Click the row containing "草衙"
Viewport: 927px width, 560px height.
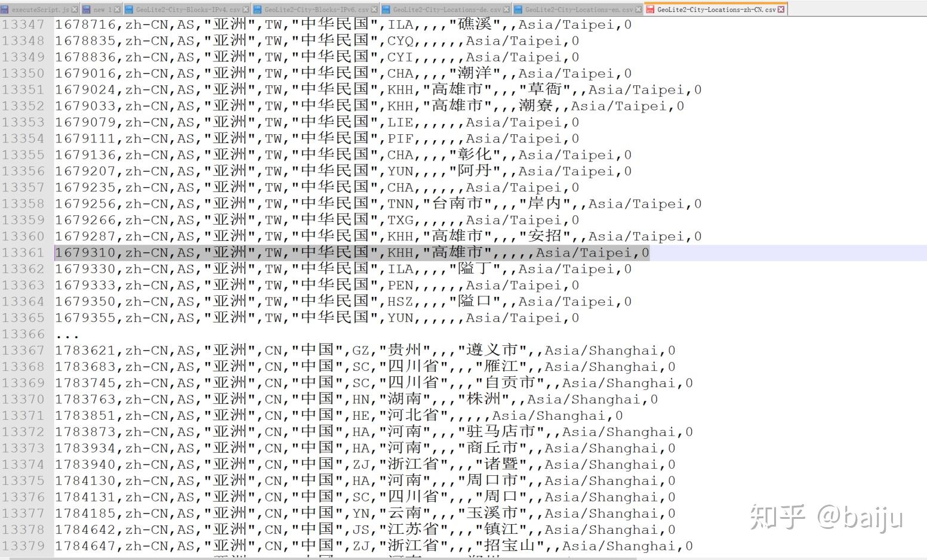coord(378,89)
